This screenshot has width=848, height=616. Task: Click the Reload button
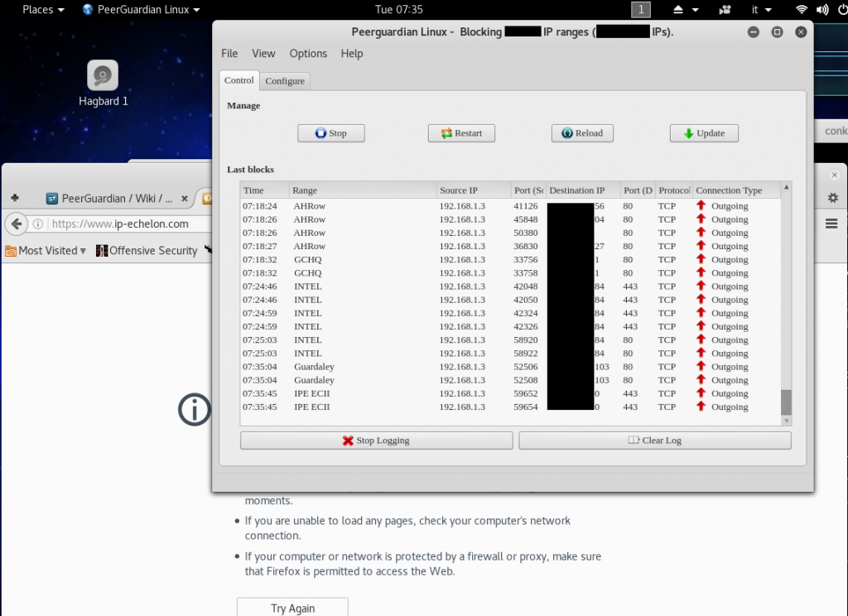tap(582, 133)
